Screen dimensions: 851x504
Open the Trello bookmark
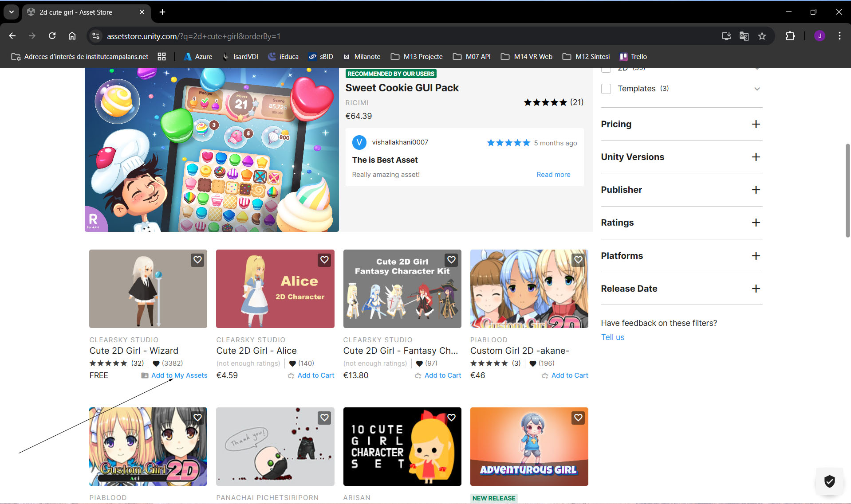point(633,57)
